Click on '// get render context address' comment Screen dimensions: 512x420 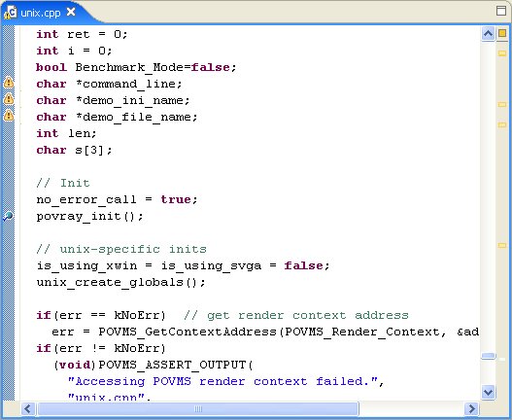(x=296, y=315)
